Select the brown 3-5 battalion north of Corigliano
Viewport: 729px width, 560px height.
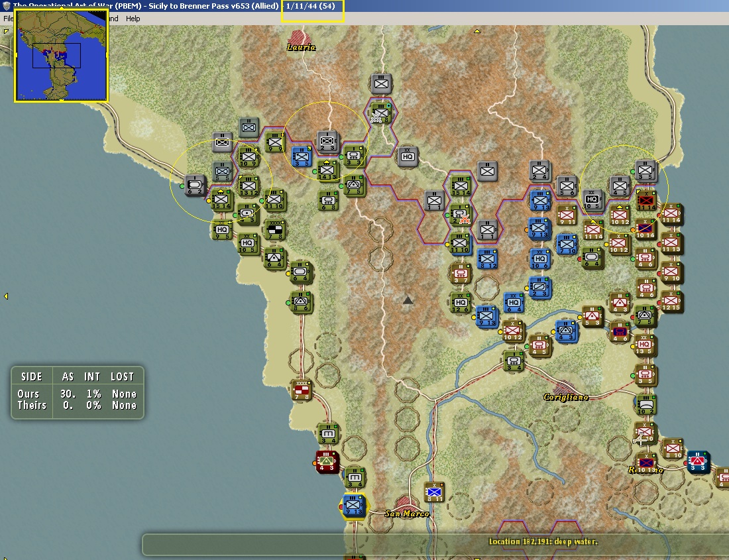pos(645,375)
